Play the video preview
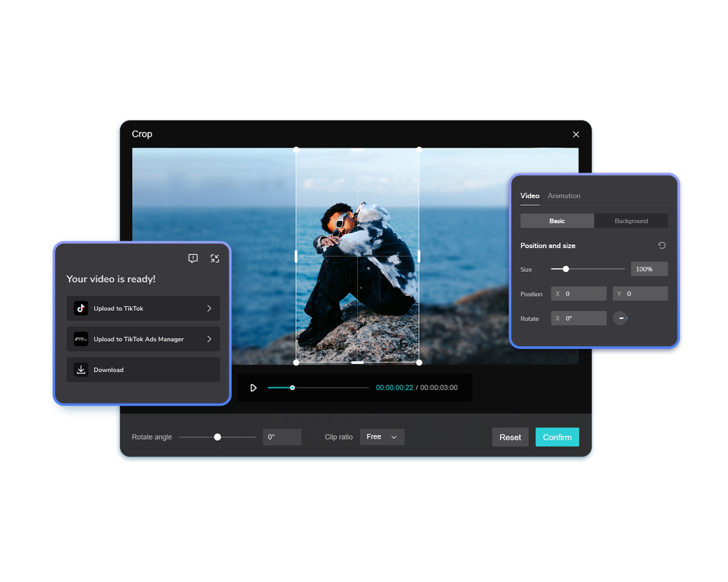728x582 pixels. tap(253, 388)
